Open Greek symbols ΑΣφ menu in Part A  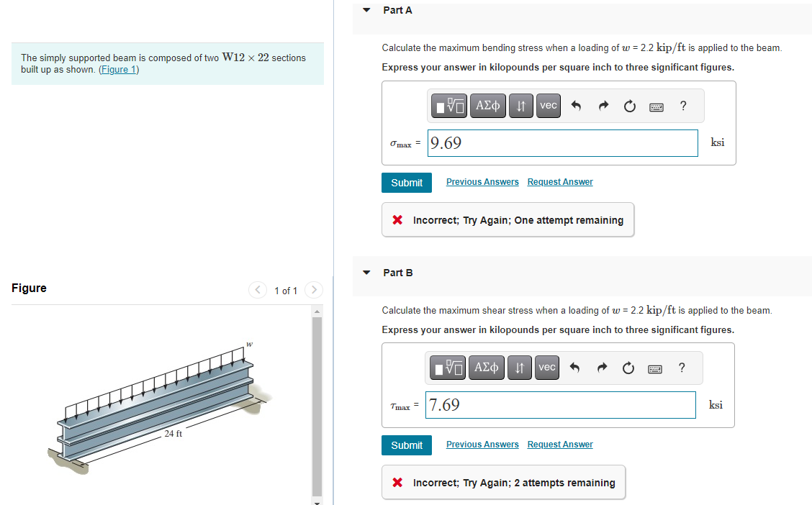click(488, 106)
